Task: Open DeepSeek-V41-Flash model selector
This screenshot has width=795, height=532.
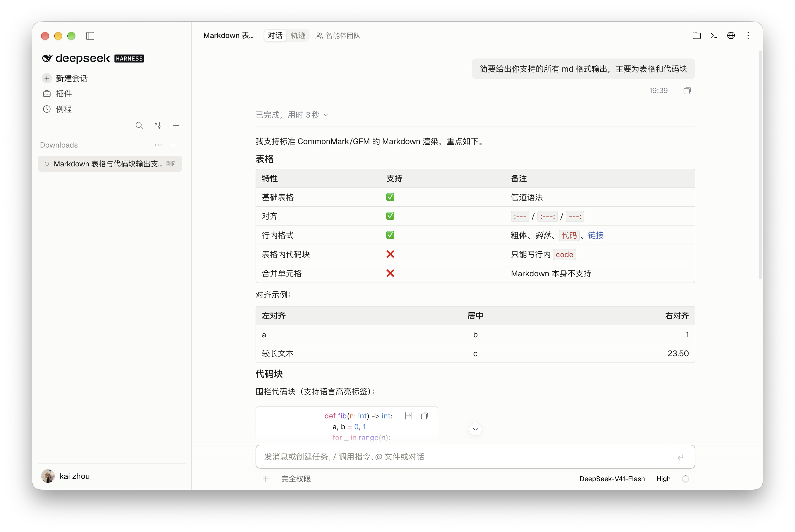Action: [612, 479]
